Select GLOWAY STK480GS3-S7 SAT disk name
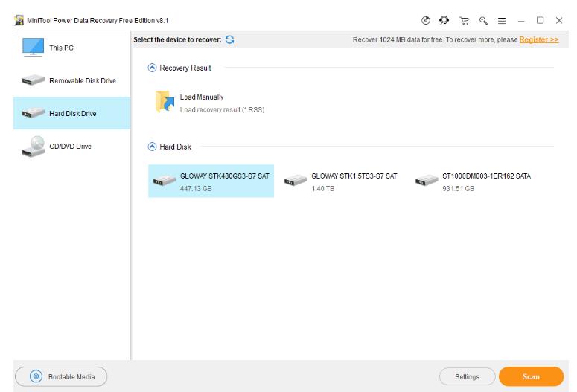The height and width of the screenshot is (392, 577). coord(224,176)
